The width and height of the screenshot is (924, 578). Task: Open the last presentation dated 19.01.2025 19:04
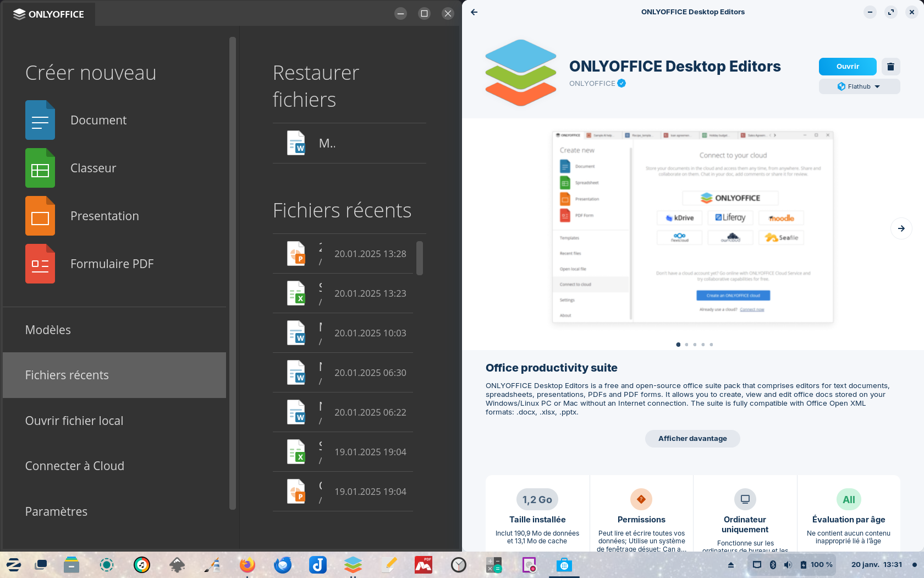pos(343,492)
